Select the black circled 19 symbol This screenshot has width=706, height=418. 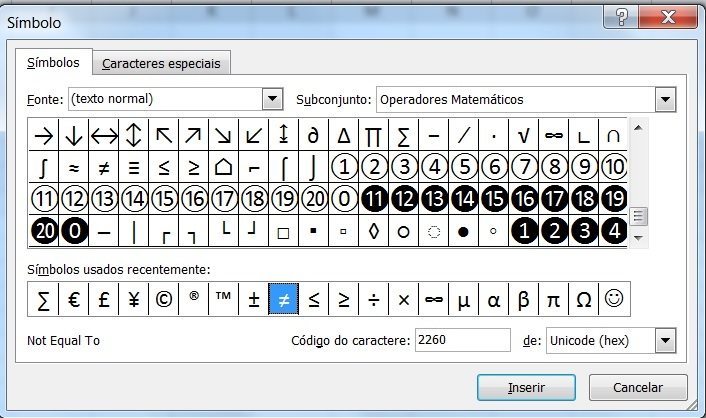pos(613,199)
